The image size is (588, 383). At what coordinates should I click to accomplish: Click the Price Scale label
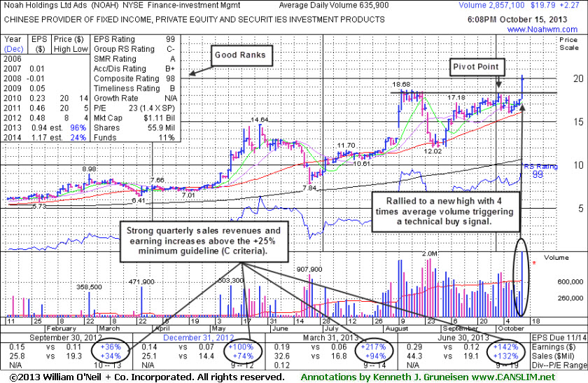568,43
